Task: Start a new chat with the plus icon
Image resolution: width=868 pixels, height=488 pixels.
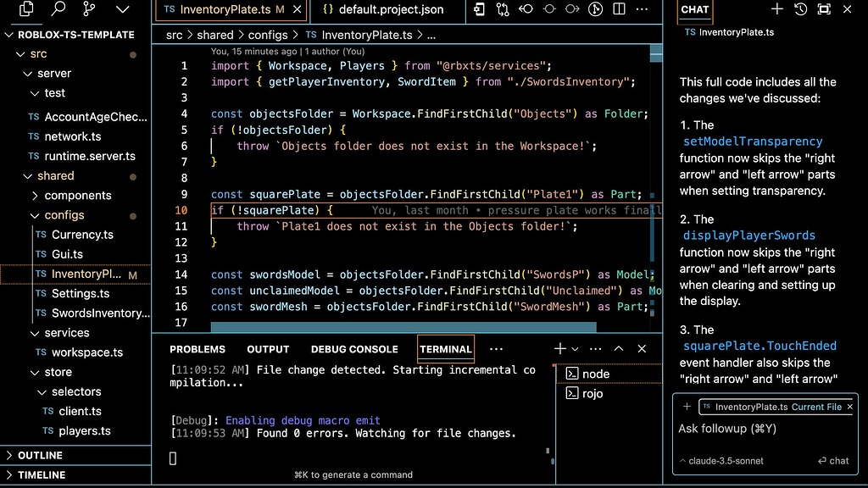Action: point(776,8)
